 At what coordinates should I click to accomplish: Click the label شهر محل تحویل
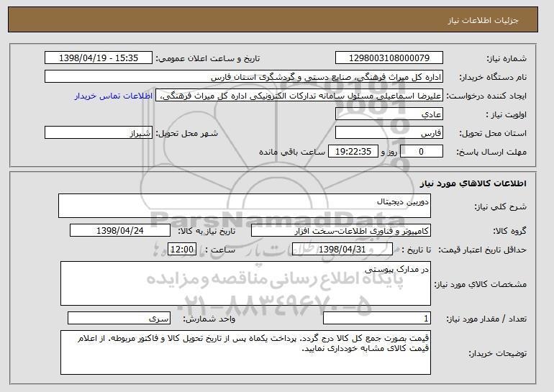tap(187, 133)
